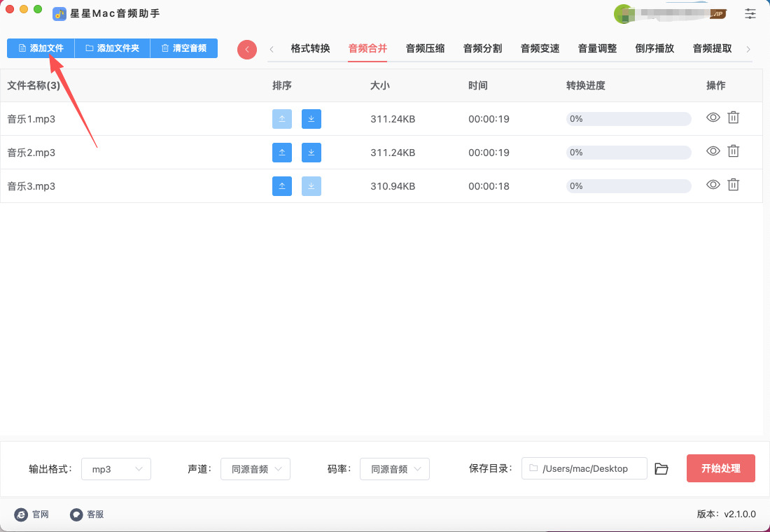Delete 音乐1.mp3 with trash icon

[733, 118]
